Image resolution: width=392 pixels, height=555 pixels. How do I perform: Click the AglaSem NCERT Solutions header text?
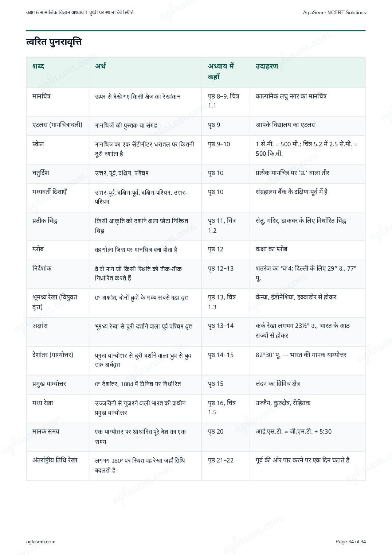[x=334, y=12]
